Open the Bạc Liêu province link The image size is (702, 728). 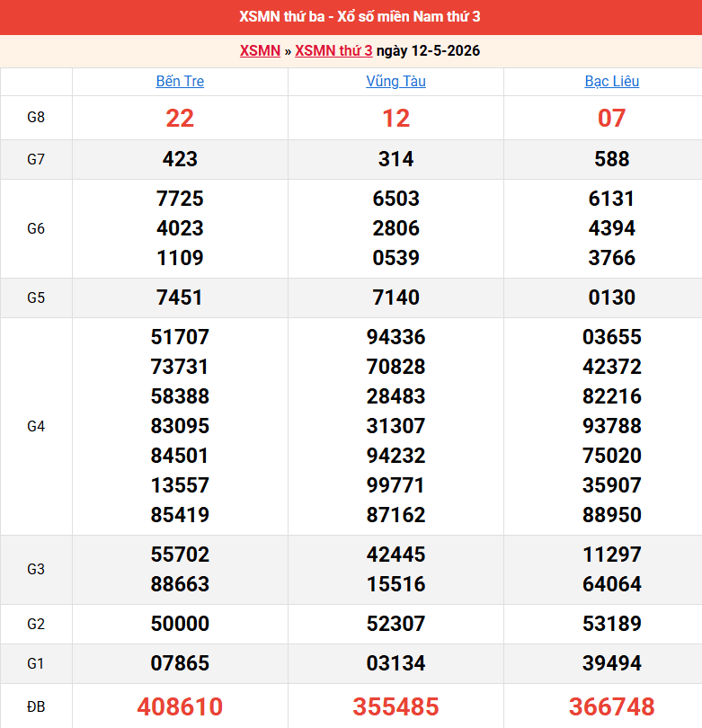coord(611,81)
